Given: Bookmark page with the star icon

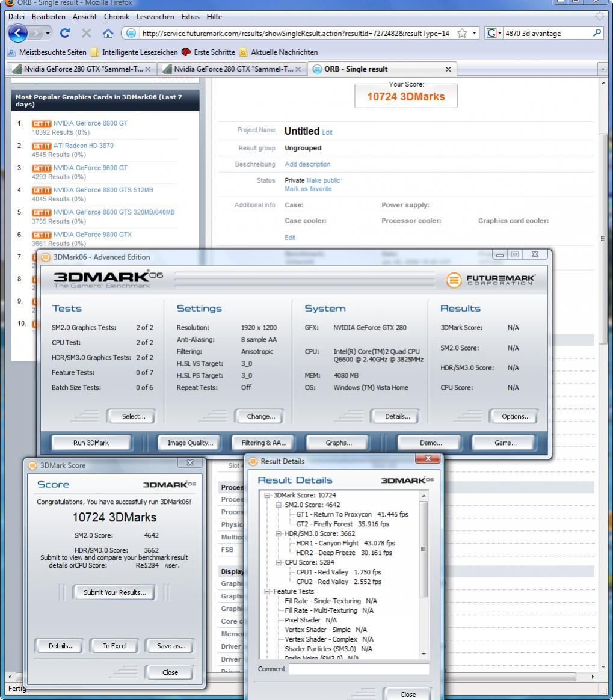Looking at the screenshot, I should click(x=462, y=34).
